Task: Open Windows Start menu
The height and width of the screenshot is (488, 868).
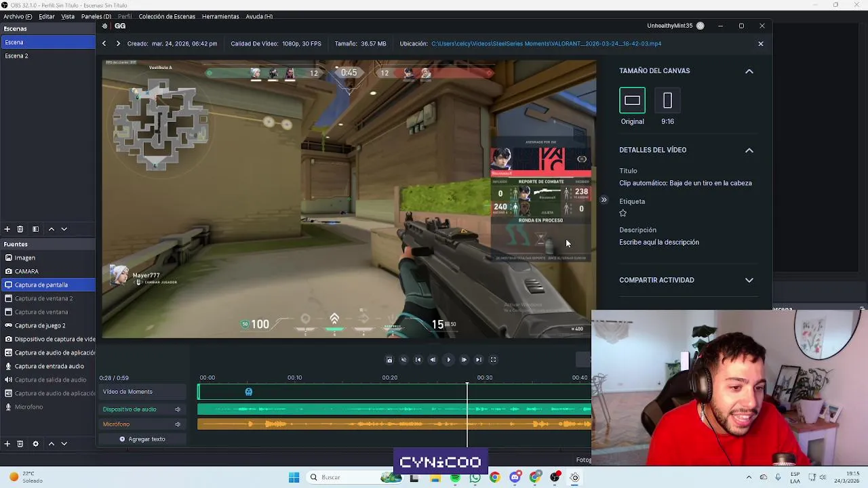Action: (294, 477)
